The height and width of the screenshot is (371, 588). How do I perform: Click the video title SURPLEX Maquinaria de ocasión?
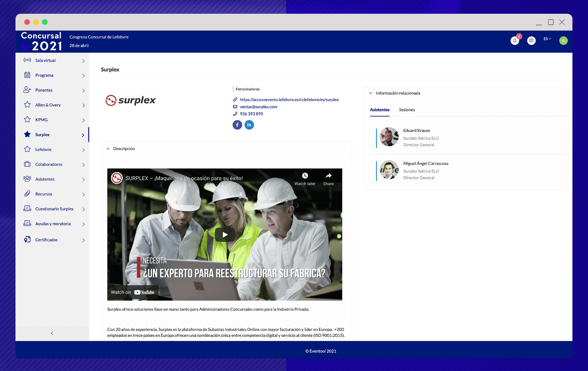pyautogui.click(x=184, y=178)
